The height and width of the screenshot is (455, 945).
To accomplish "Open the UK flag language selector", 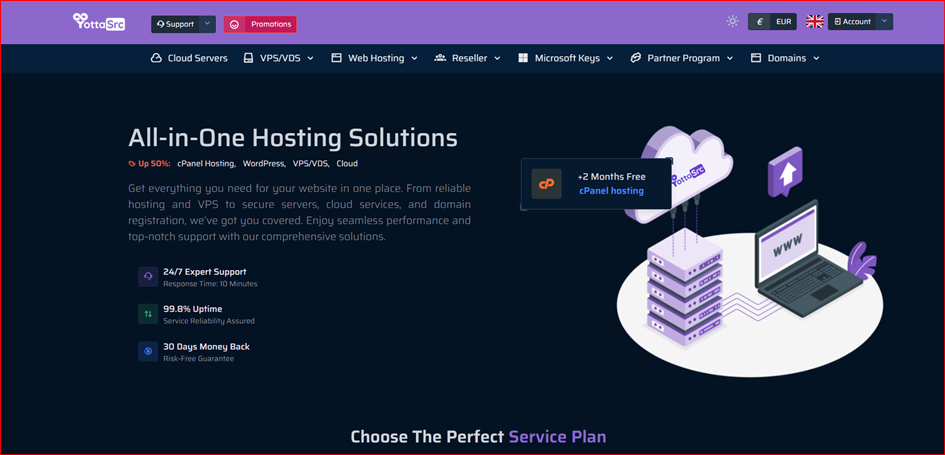I will point(815,22).
